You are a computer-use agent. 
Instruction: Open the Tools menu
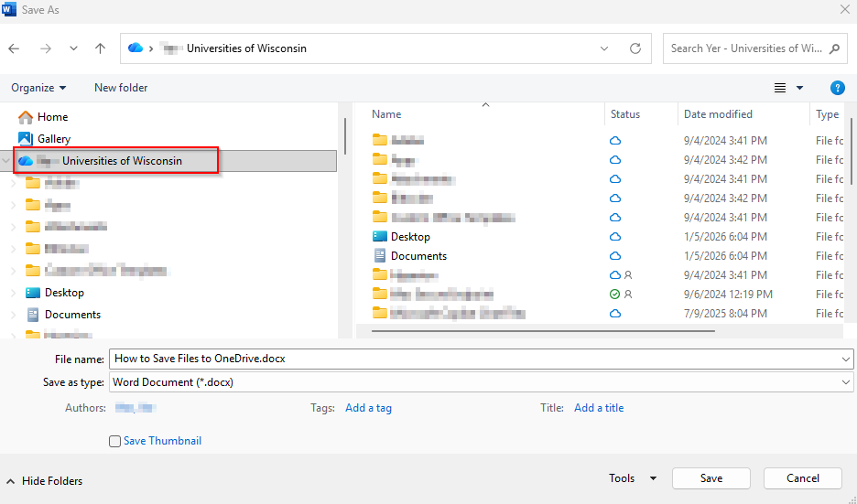click(x=633, y=478)
